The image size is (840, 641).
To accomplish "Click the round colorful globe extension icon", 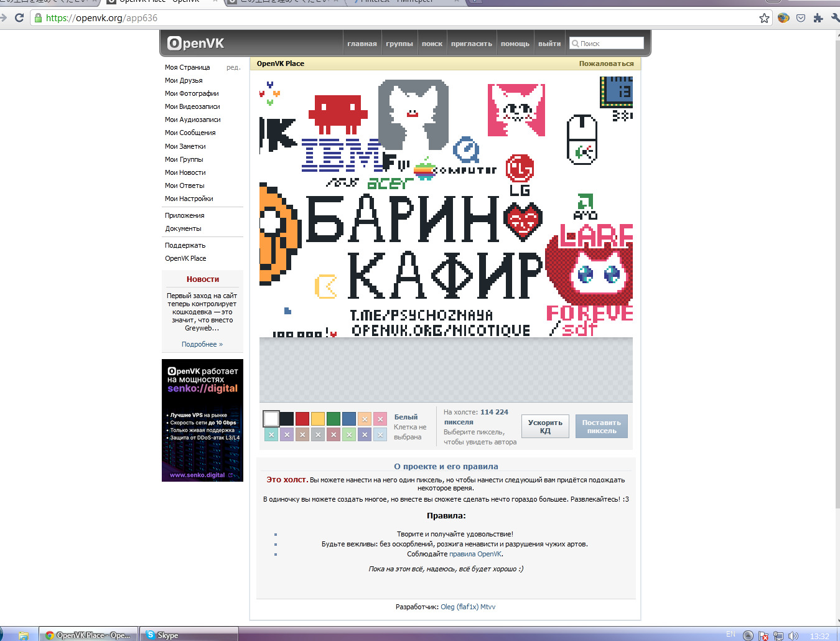I will [783, 18].
